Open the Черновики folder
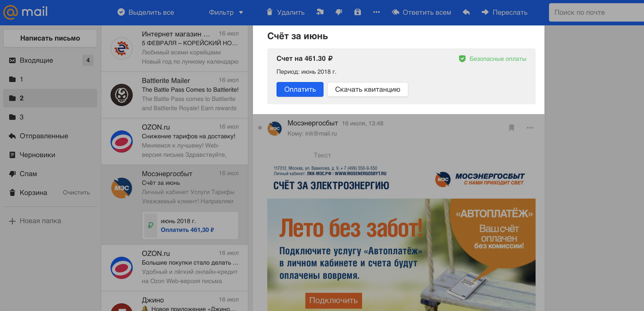 (x=50, y=155)
